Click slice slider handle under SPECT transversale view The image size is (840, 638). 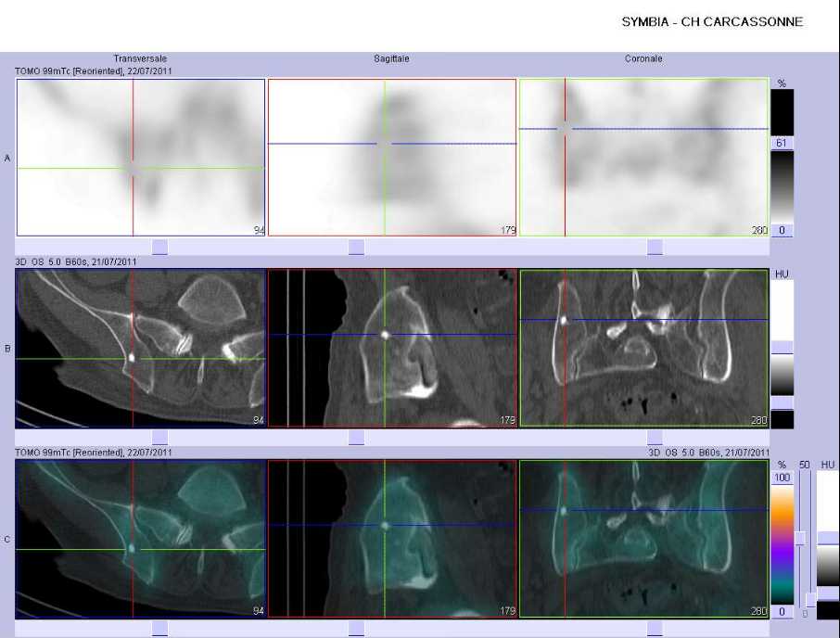[x=159, y=247]
